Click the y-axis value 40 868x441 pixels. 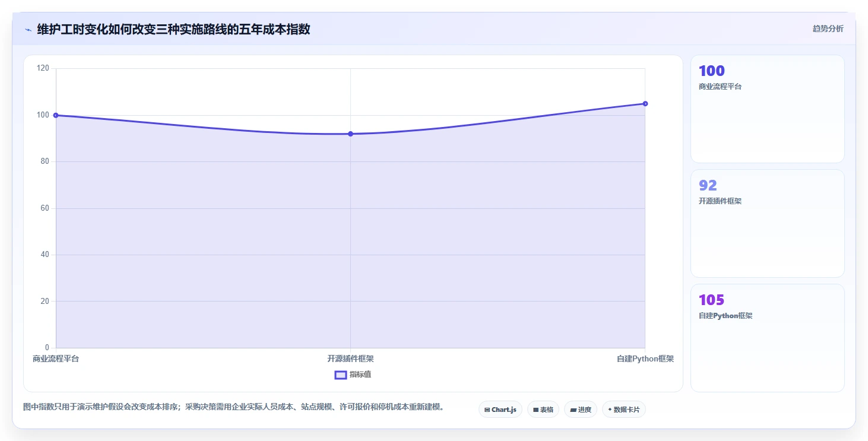(x=45, y=255)
